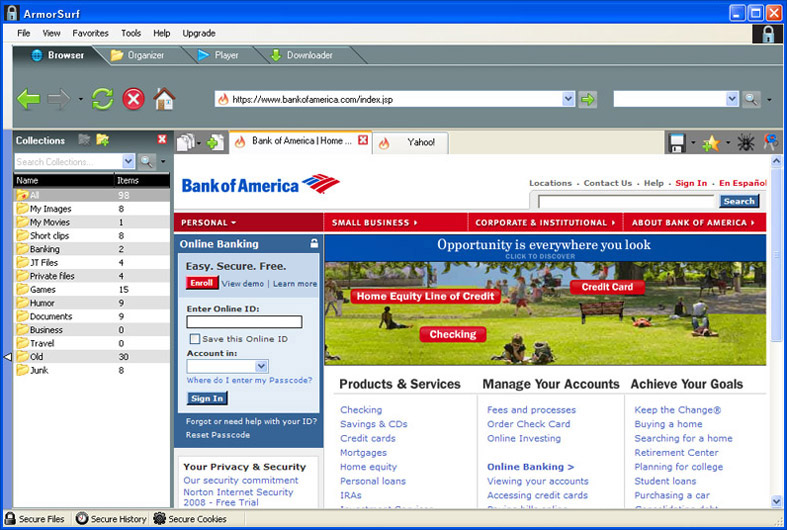Open the Savings & CDs link
Image resolution: width=787 pixels, height=530 pixels.
coord(373,424)
